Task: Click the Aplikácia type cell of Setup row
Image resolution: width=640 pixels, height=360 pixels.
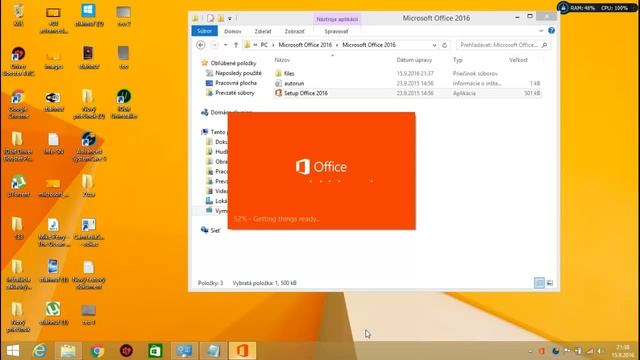Action: pyautogui.click(x=464, y=93)
